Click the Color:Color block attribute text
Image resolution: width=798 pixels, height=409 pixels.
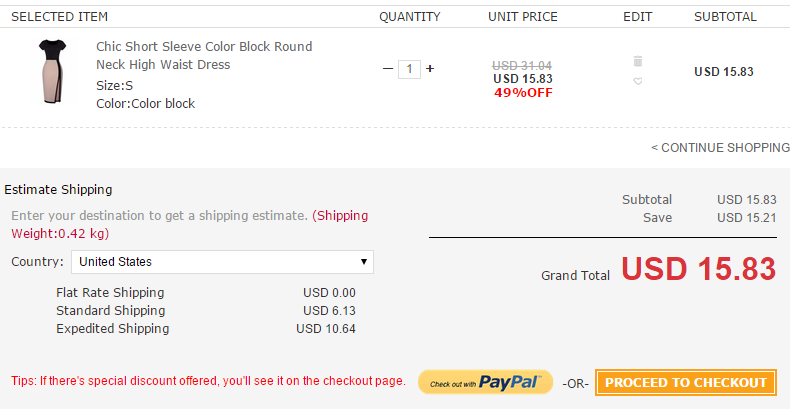[x=146, y=104]
